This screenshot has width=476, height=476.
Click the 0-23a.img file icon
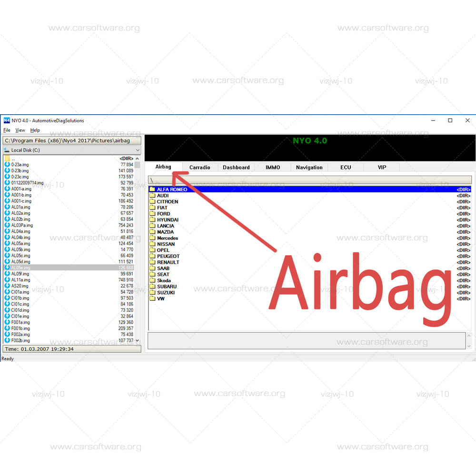click(7, 165)
